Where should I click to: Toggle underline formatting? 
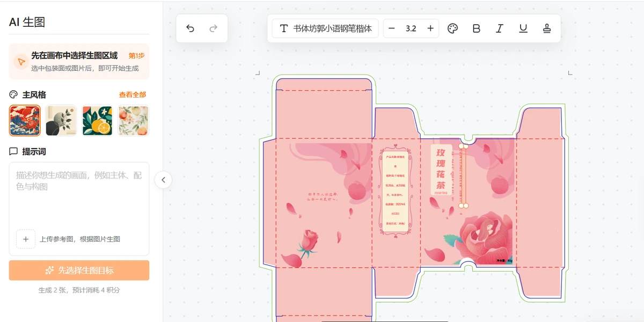(x=523, y=28)
